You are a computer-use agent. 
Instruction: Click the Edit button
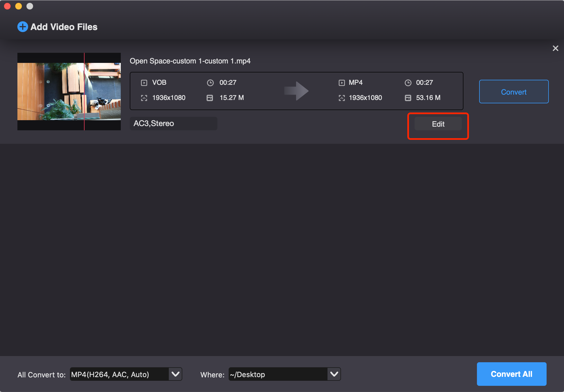(x=438, y=124)
